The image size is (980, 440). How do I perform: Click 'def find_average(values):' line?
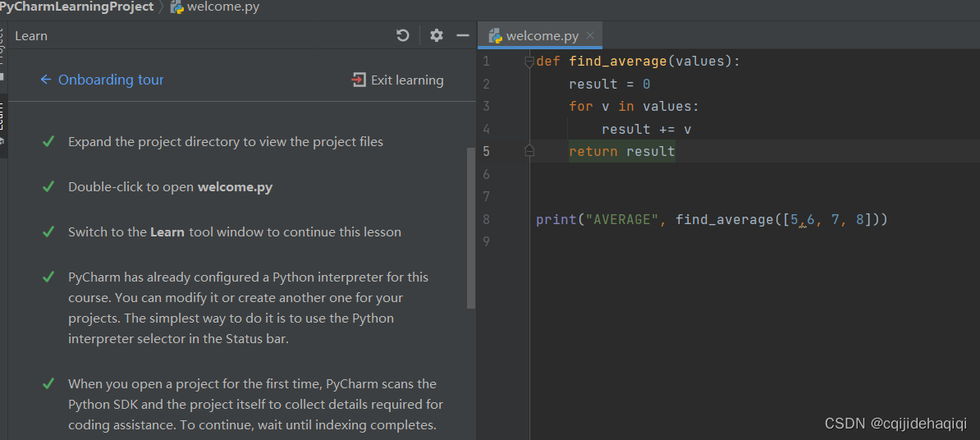(x=638, y=62)
